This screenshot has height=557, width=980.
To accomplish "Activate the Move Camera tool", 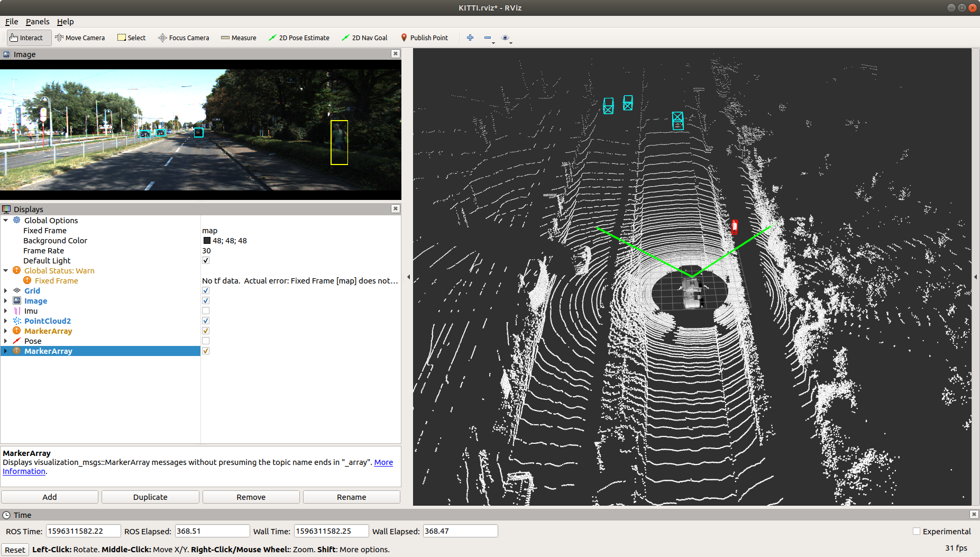I will click(80, 38).
